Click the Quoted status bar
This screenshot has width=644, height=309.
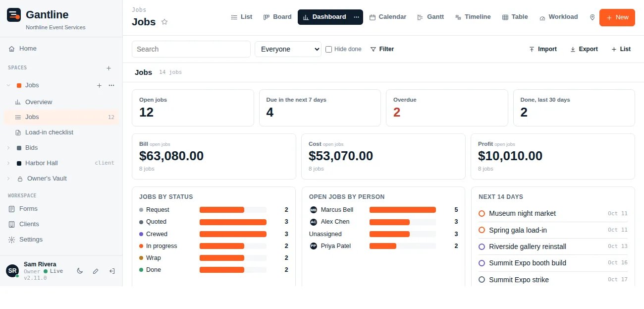[233, 222]
